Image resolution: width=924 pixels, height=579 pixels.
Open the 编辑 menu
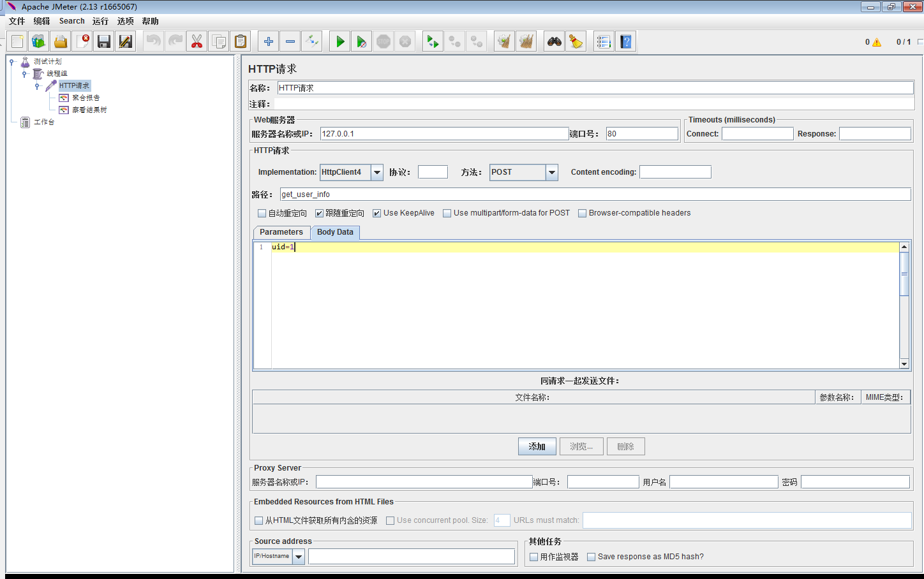[42, 21]
